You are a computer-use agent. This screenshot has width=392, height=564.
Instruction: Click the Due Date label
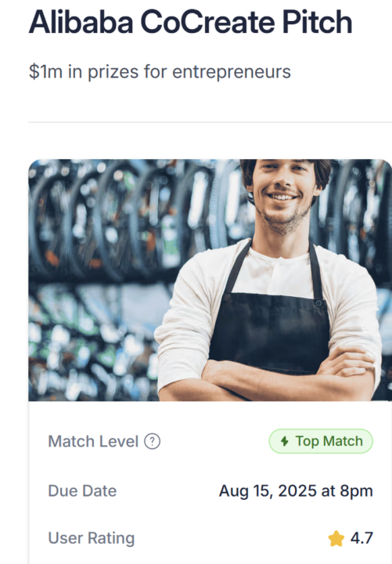pyautogui.click(x=82, y=491)
